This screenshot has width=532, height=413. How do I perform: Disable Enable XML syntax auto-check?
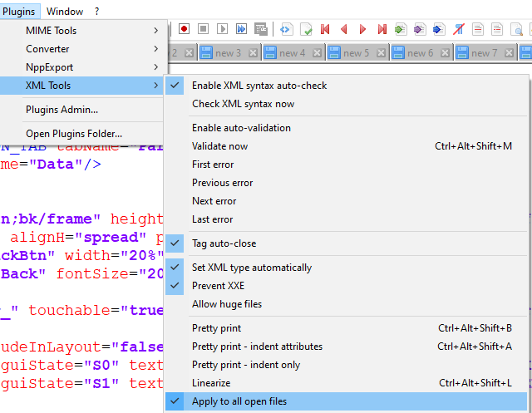[x=259, y=86]
